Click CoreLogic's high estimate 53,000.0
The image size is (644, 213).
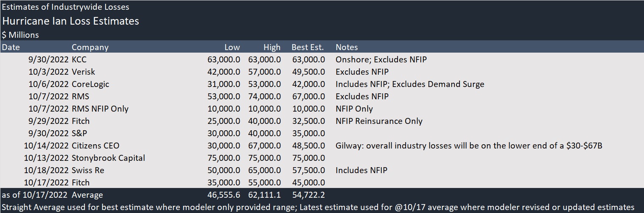click(x=264, y=84)
